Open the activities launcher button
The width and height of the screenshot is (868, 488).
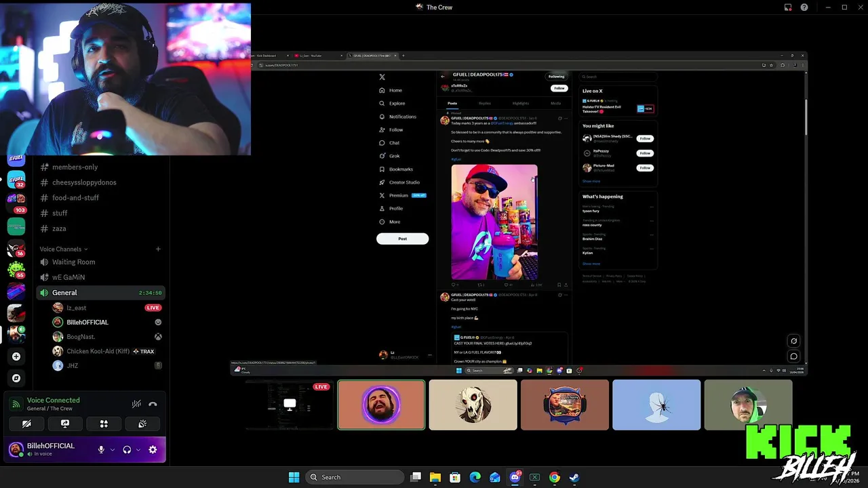click(104, 424)
